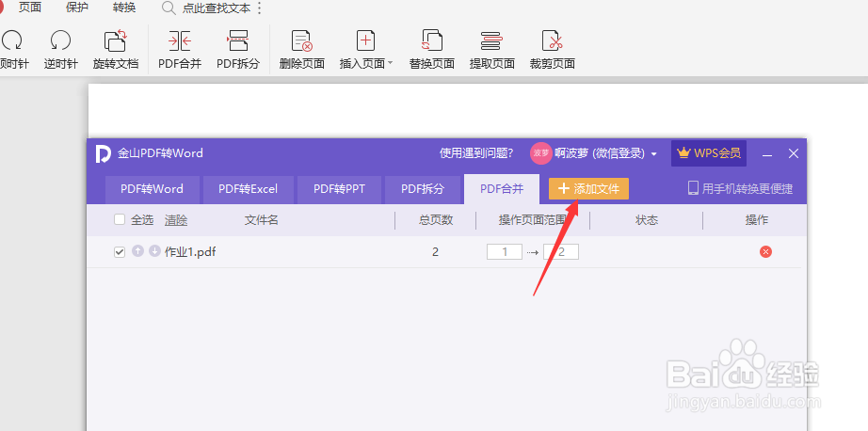Click the 添加文件 add file button
Image resolution: width=868 pixels, height=431 pixels.
click(x=588, y=188)
